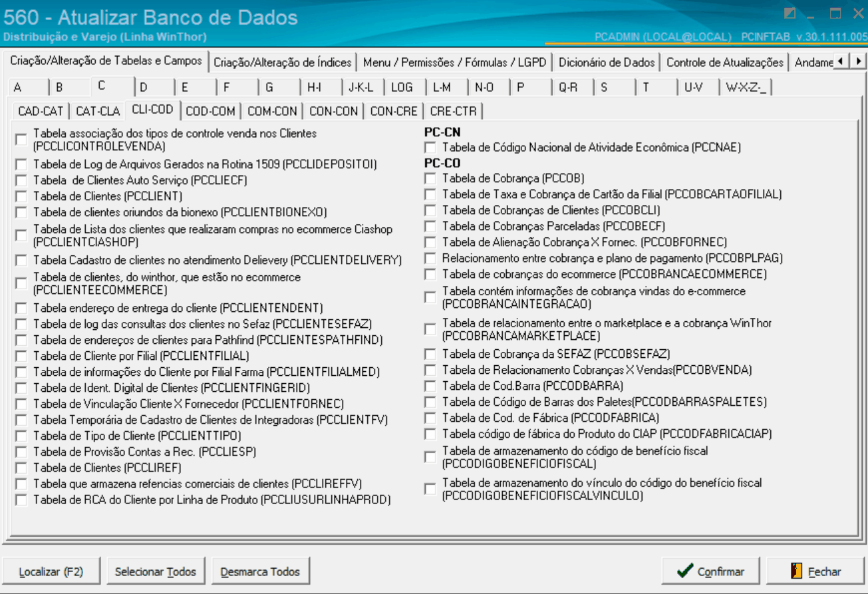Switch to Menu / Permissões / Fórmulas / LGPD tab

tap(454, 63)
